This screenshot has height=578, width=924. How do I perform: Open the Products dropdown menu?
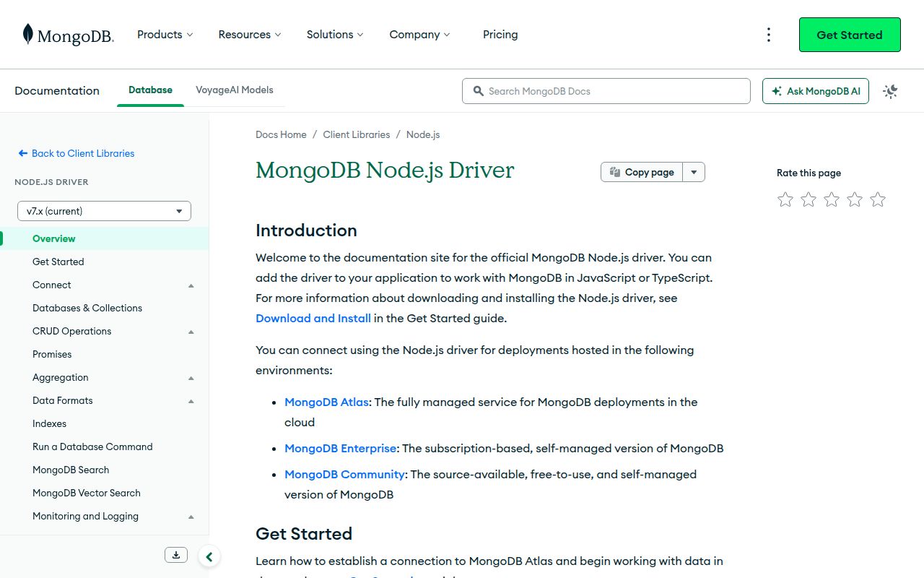[x=165, y=35]
